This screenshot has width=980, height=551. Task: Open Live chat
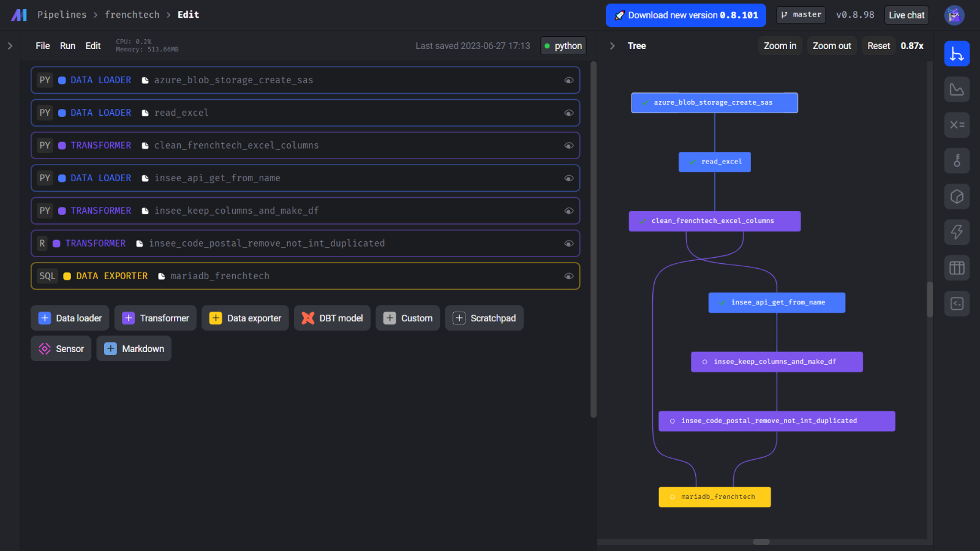coord(907,15)
